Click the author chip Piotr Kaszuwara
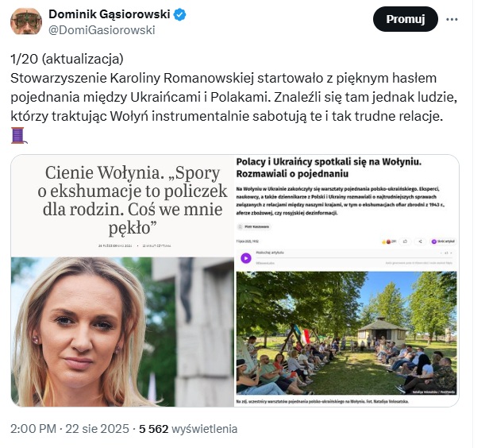This screenshot has width=489, height=448. [254, 226]
